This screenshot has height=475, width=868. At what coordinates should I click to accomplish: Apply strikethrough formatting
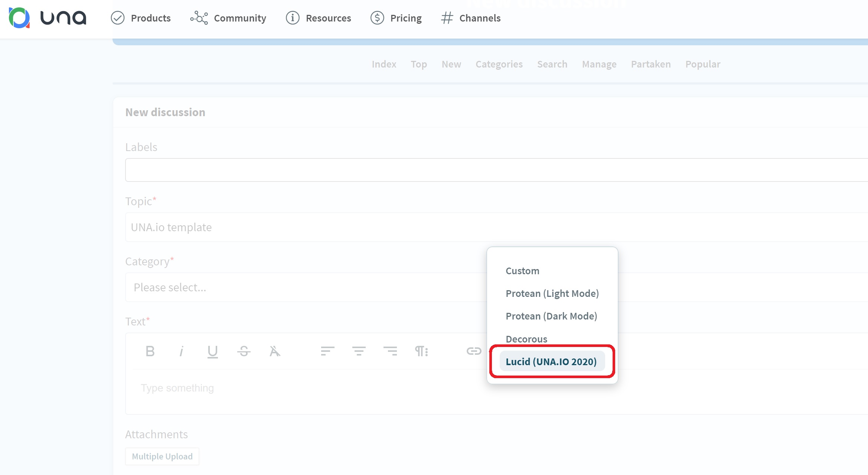244,351
